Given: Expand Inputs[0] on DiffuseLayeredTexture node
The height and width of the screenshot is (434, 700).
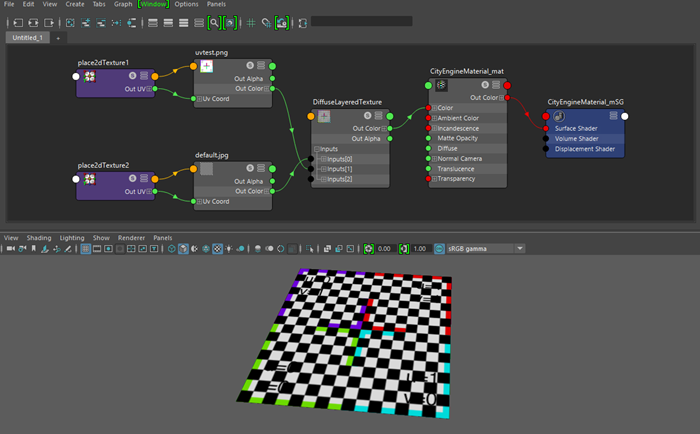Looking at the screenshot, I should 322,159.
